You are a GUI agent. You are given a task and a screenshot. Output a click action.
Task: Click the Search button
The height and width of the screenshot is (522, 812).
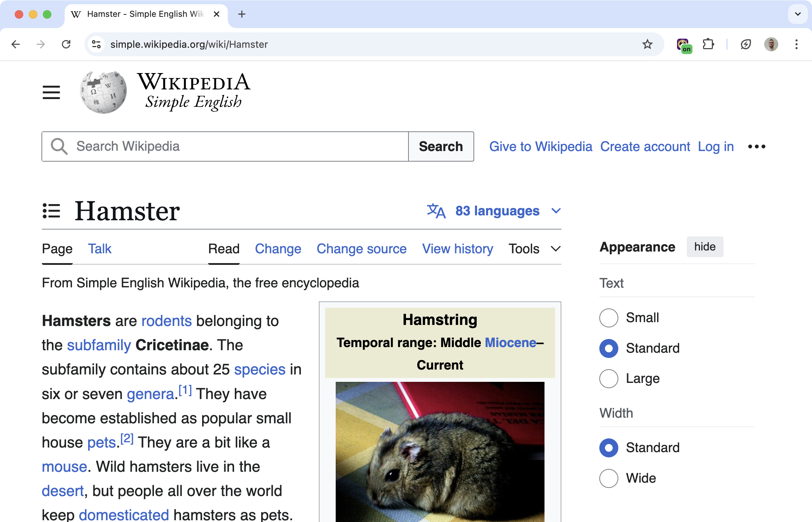[x=441, y=146]
